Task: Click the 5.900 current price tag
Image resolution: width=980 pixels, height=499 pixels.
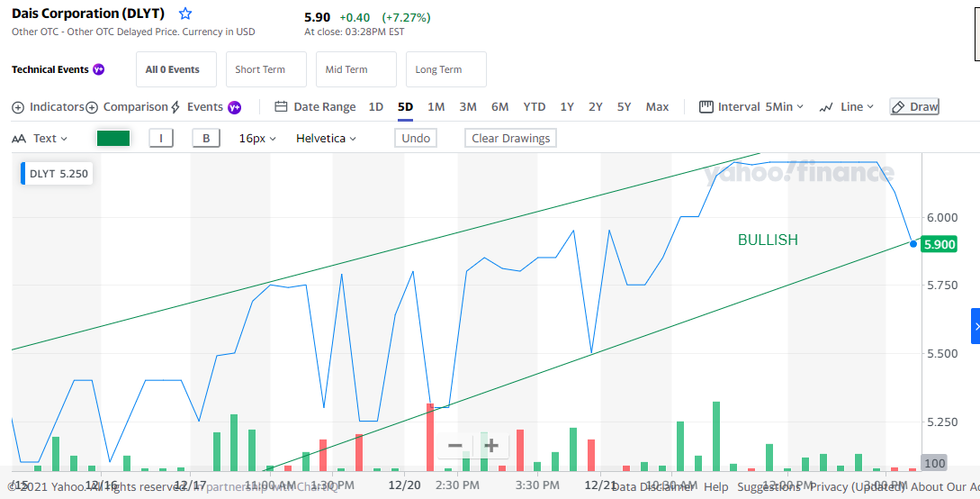Action: pyautogui.click(x=940, y=244)
